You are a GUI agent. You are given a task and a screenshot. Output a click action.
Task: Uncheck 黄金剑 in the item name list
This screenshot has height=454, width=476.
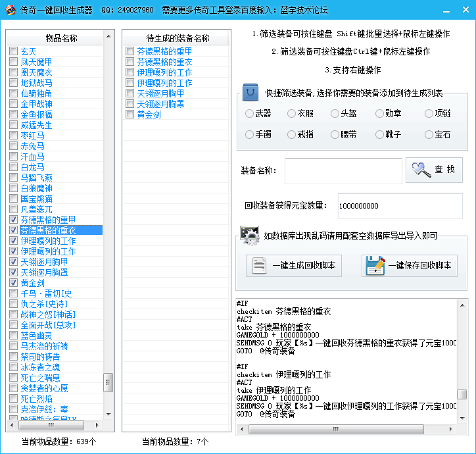(x=13, y=283)
